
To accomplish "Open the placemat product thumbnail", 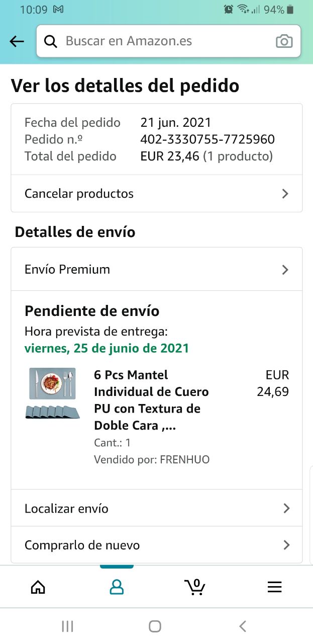I will pos(53,393).
